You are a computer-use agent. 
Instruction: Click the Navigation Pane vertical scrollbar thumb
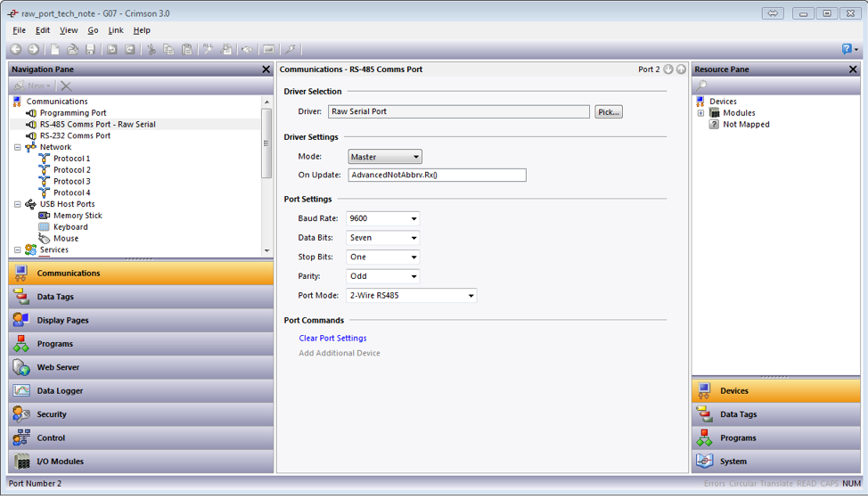pos(266,143)
